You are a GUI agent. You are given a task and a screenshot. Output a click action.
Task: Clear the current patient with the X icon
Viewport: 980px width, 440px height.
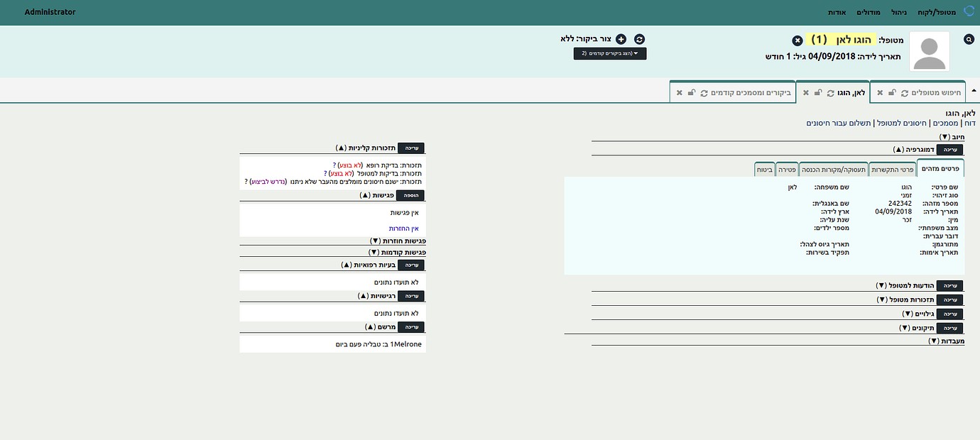[797, 39]
